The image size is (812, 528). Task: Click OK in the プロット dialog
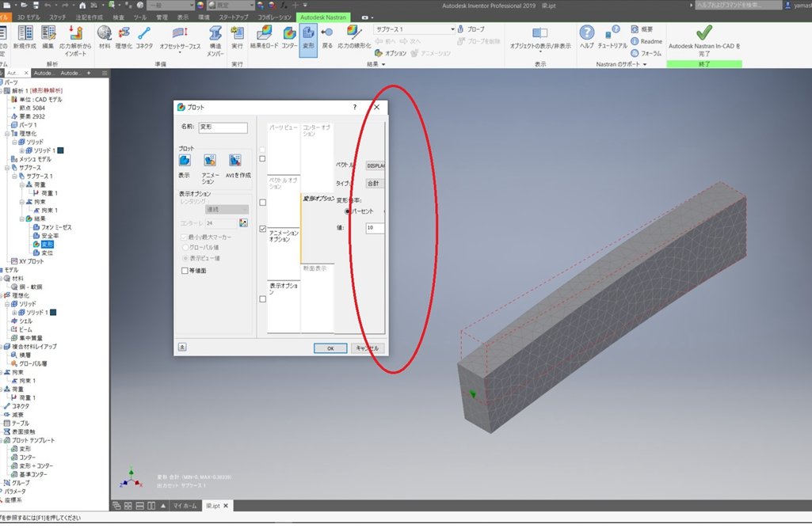pyautogui.click(x=330, y=348)
